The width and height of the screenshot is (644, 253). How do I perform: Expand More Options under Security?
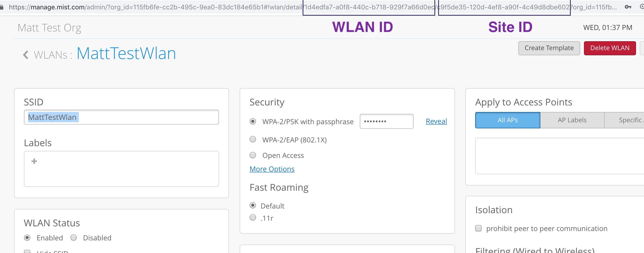click(272, 169)
